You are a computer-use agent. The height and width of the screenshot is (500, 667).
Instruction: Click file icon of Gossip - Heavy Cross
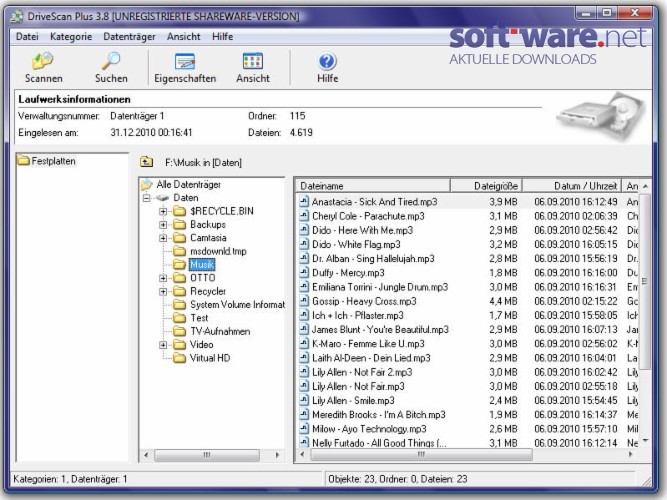[x=304, y=301]
